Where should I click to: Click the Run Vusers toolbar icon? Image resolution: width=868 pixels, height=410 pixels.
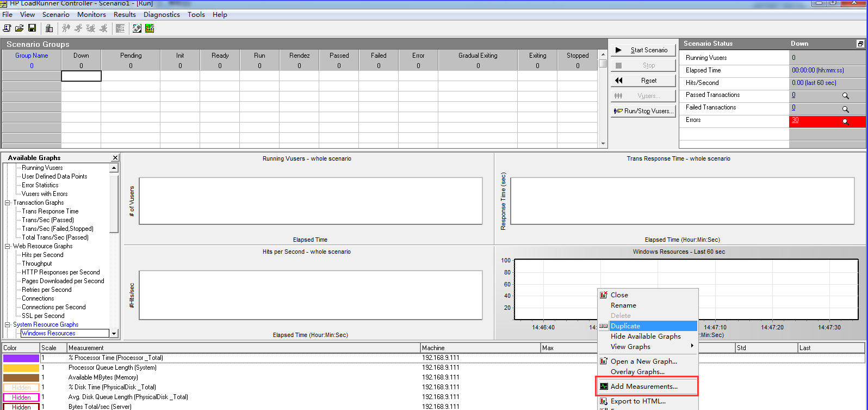78,28
